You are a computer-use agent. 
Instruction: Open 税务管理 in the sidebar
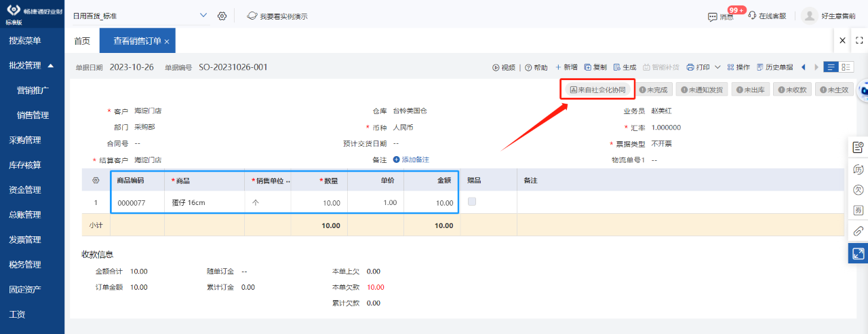point(24,265)
